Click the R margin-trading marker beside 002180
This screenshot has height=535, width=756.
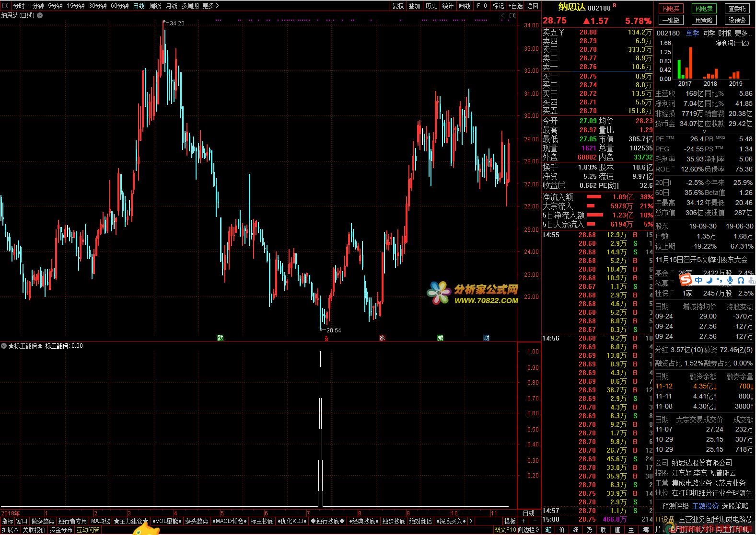click(615, 6)
